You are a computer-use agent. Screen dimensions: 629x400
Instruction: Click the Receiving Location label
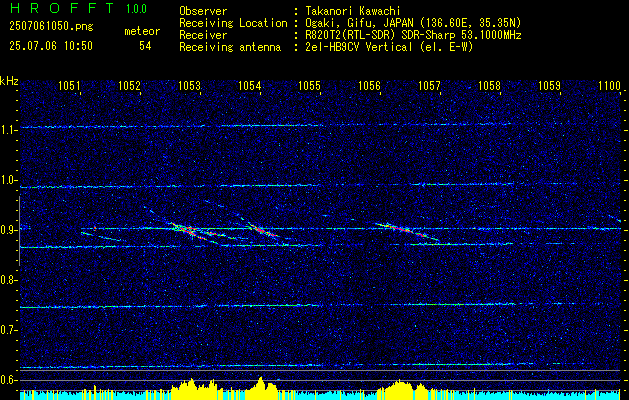click(233, 23)
